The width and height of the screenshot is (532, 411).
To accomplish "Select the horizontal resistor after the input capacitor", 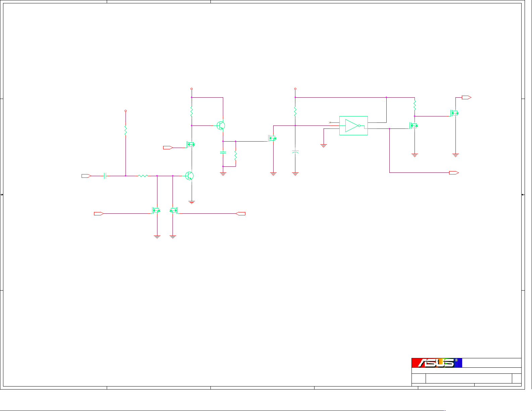I will (x=143, y=176).
